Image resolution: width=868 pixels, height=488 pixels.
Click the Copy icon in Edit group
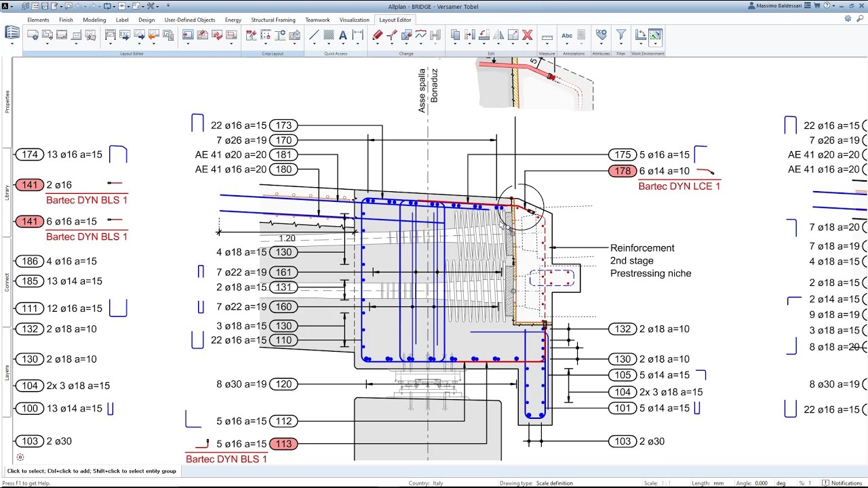click(455, 35)
